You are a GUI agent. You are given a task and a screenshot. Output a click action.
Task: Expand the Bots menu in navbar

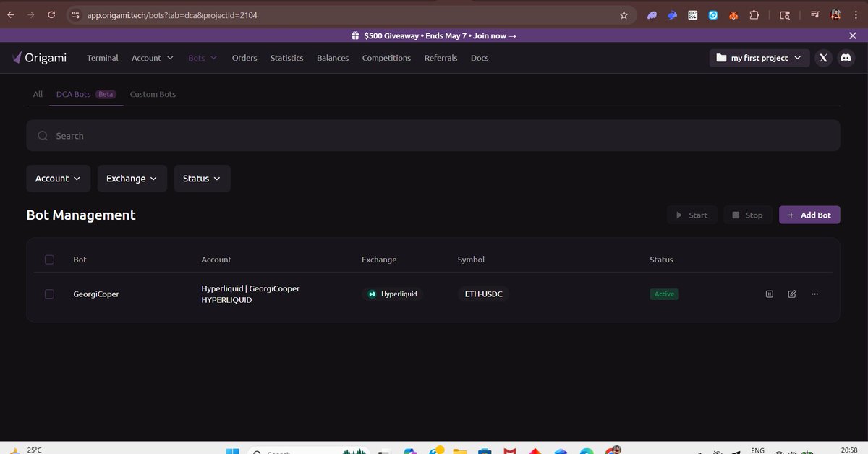[203, 58]
